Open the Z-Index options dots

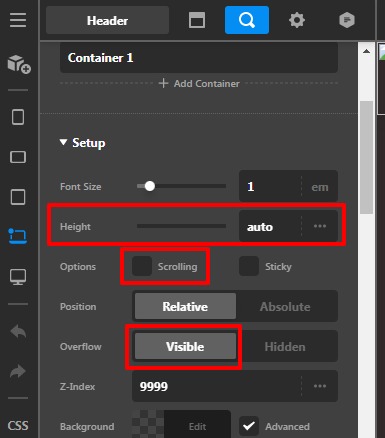320,386
